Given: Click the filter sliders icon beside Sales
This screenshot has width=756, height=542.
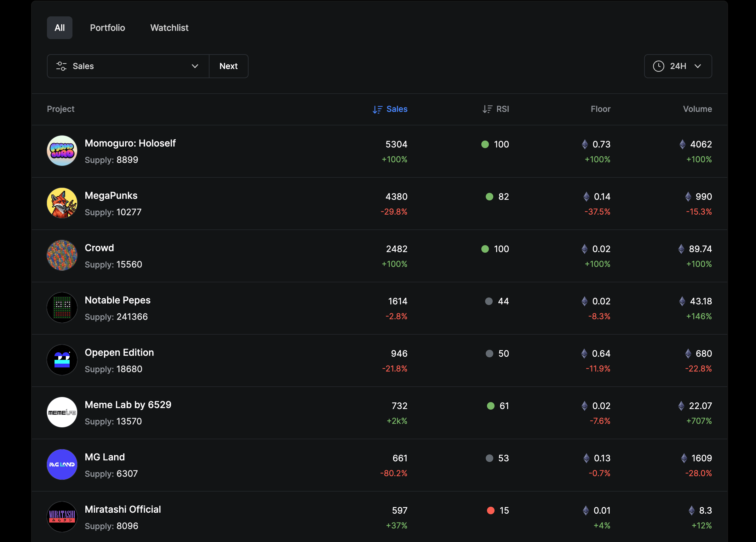Looking at the screenshot, I should click(x=61, y=66).
